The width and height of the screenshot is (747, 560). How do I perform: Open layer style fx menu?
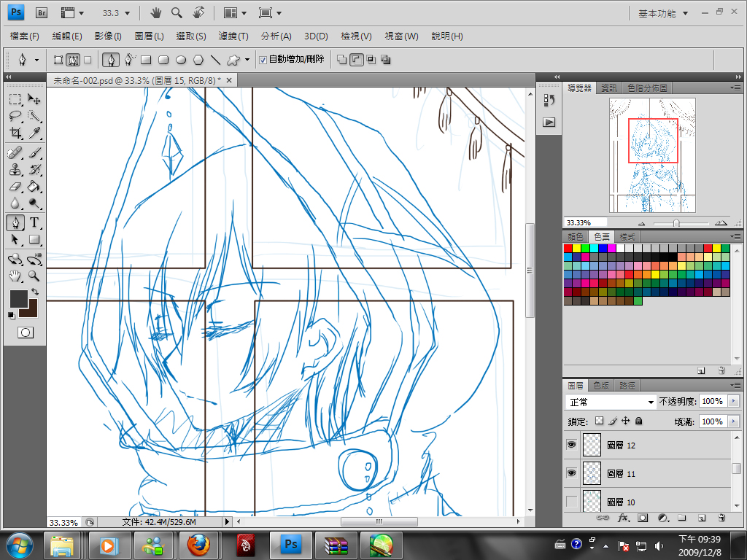[623, 518]
